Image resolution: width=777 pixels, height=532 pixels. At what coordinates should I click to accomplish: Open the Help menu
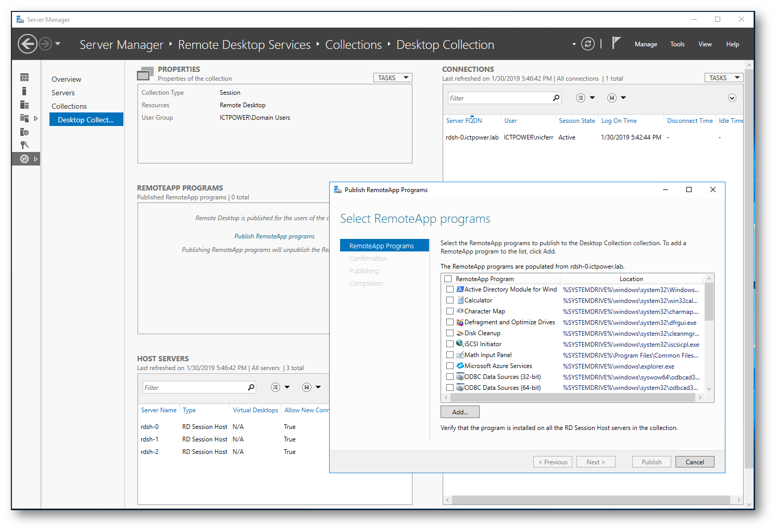pos(733,44)
